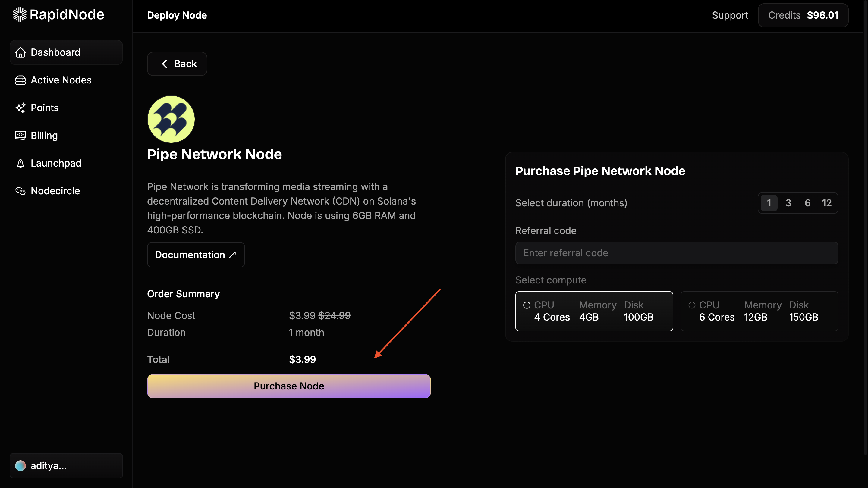Click the Order Summary heading
868x488 pixels.
[x=183, y=294]
